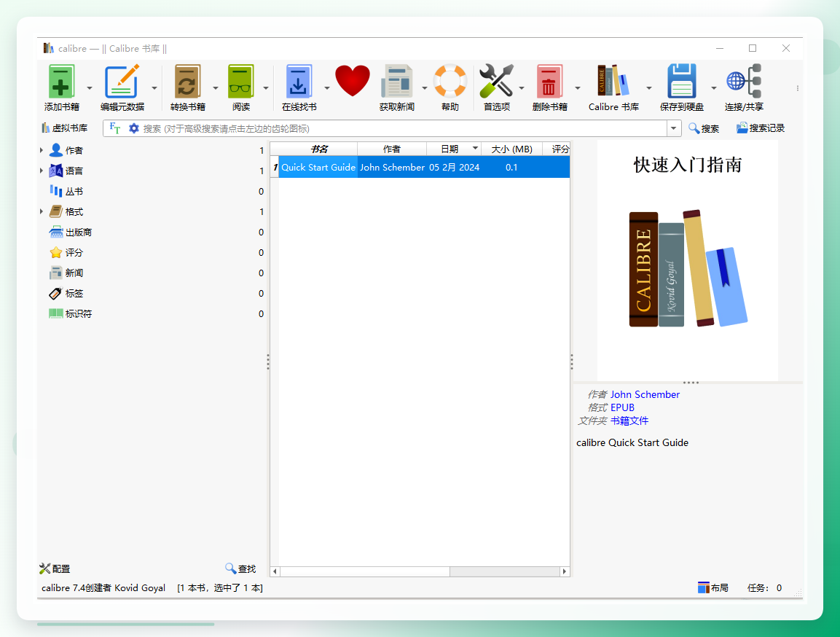Viewport: 840px width, 637px height.
Task: Click the horizontal scrollbar right arrow
Action: click(x=564, y=571)
